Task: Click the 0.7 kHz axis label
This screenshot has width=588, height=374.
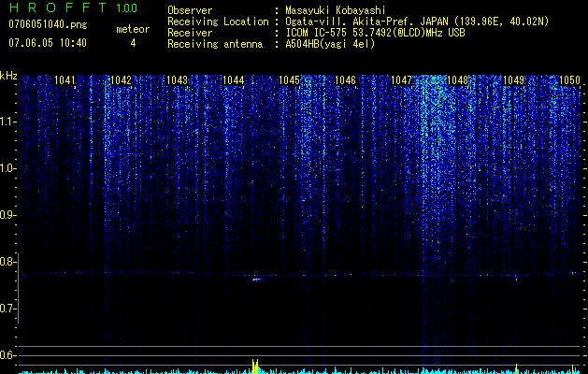Action: [7, 309]
